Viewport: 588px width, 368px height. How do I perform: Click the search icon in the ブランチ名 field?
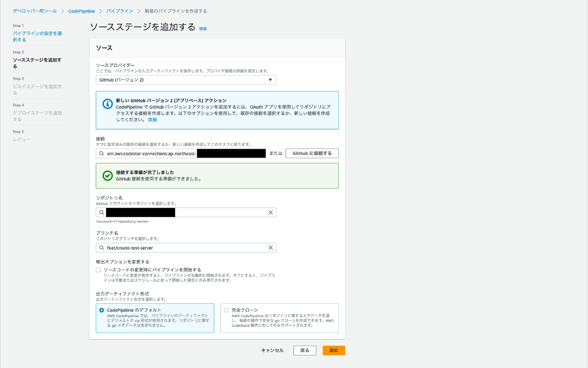click(102, 248)
